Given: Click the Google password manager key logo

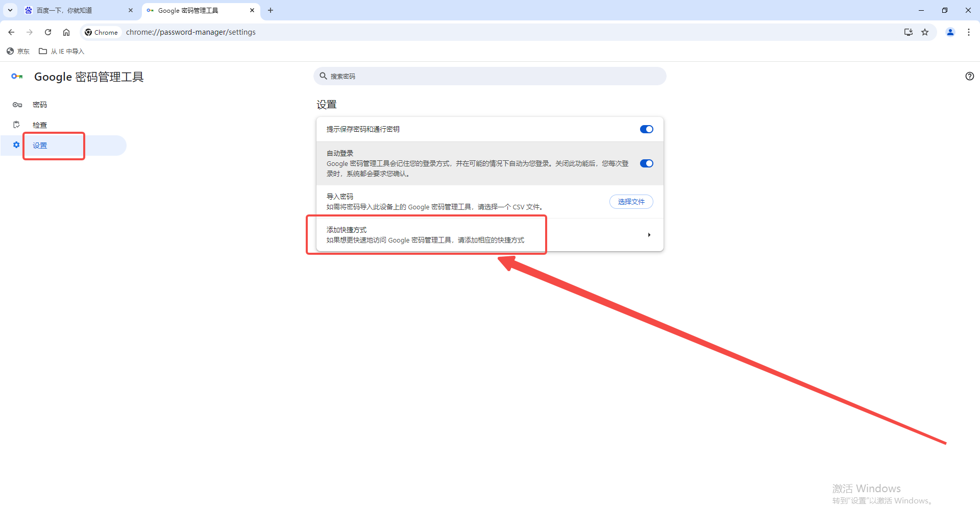Looking at the screenshot, I should click(17, 77).
